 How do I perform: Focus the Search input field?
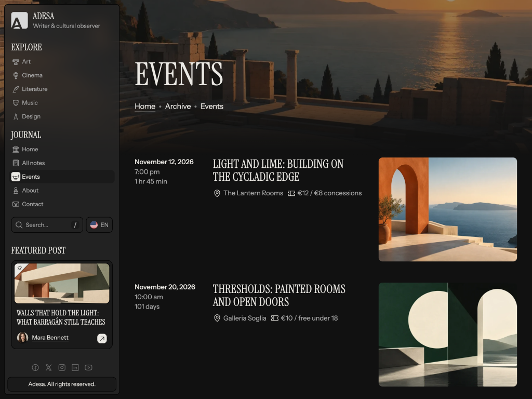click(47, 225)
